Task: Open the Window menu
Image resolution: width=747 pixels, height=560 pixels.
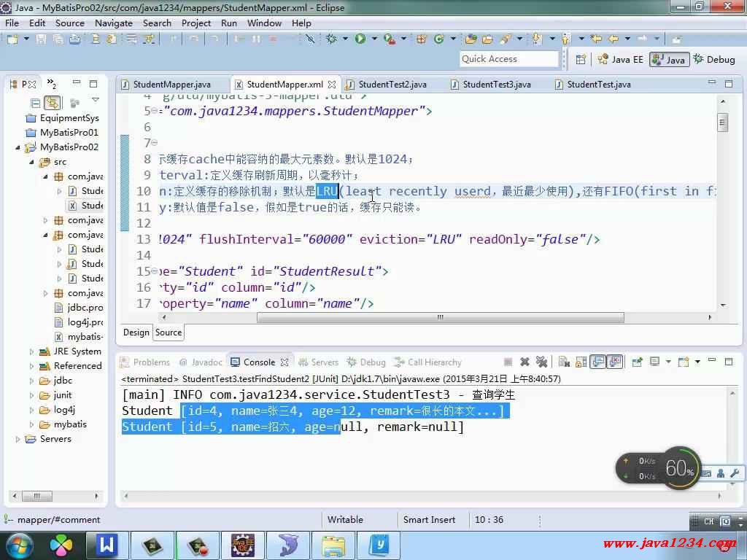Action: point(264,23)
